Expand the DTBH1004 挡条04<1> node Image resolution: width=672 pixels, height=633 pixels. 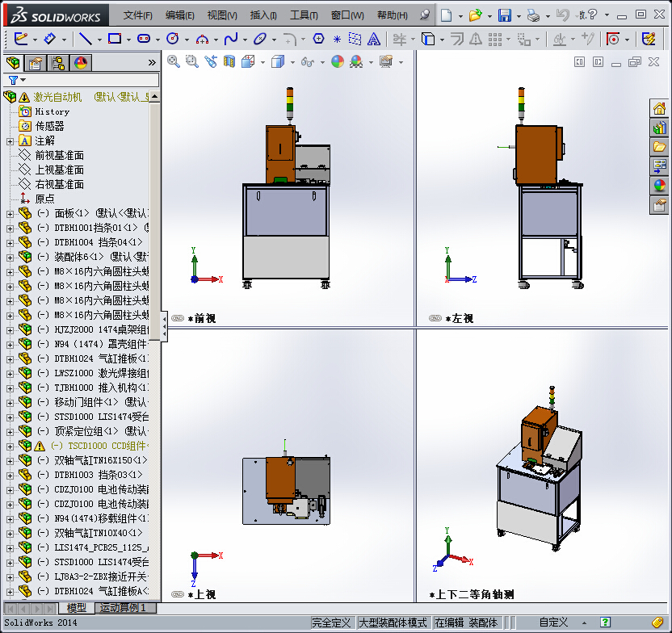point(10,243)
